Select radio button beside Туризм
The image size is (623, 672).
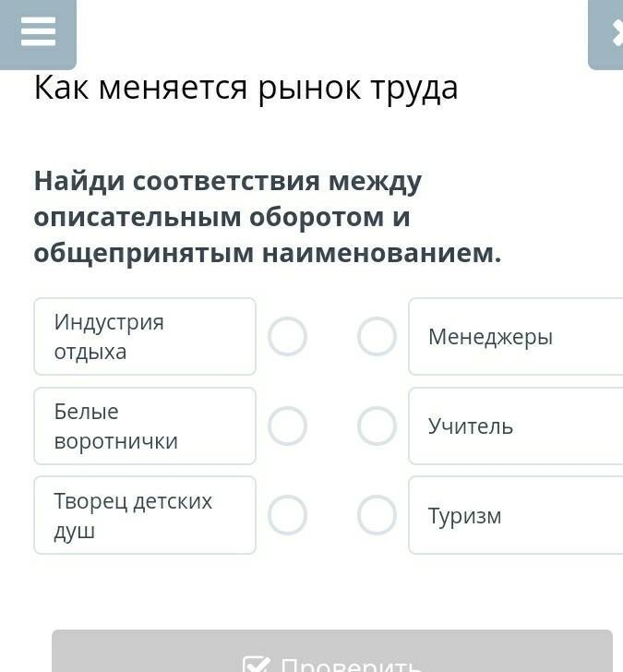tap(377, 515)
